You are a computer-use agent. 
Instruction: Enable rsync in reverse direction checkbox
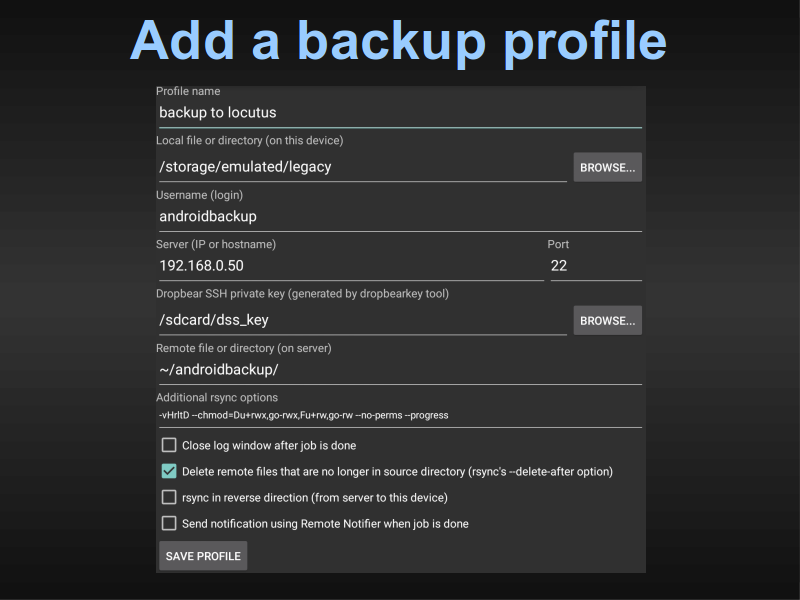coord(169,497)
